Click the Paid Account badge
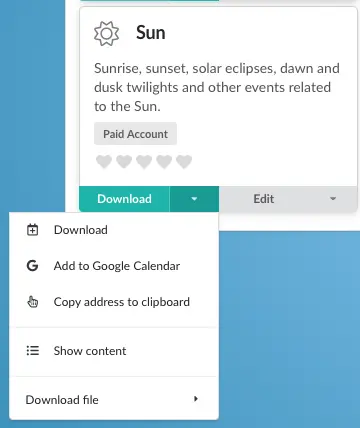Viewport: 360px width, 428px height. pos(135,134)
